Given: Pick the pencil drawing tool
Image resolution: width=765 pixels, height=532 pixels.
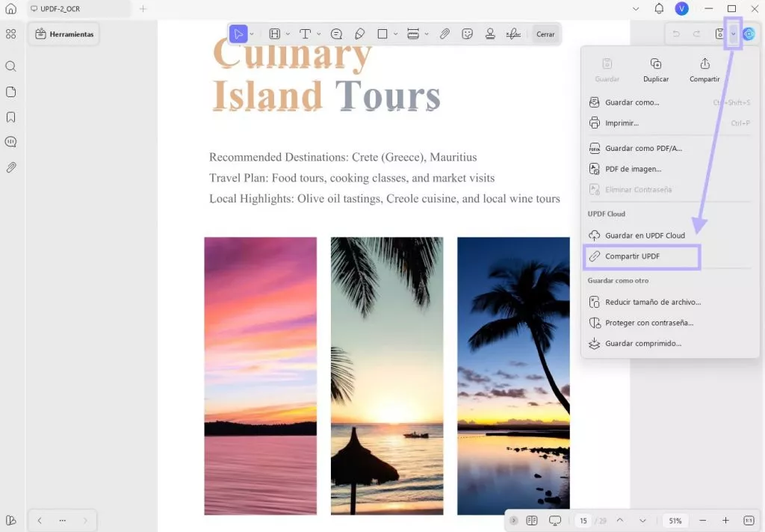Looking at the screenshot, I should point(359,34).
